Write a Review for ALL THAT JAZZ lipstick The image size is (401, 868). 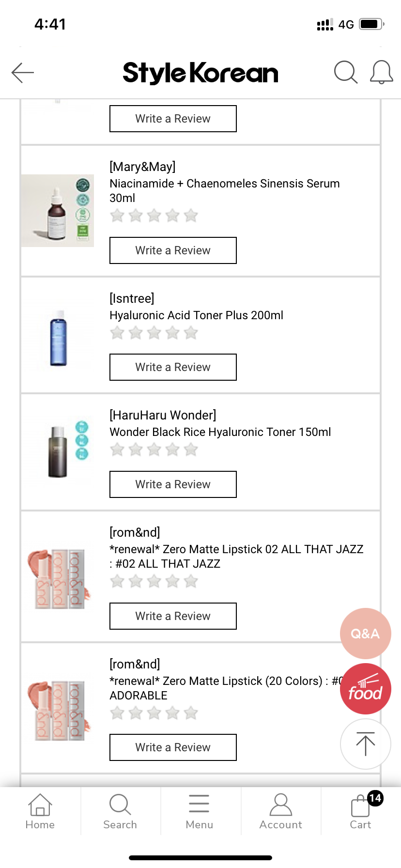click(173, 616)
